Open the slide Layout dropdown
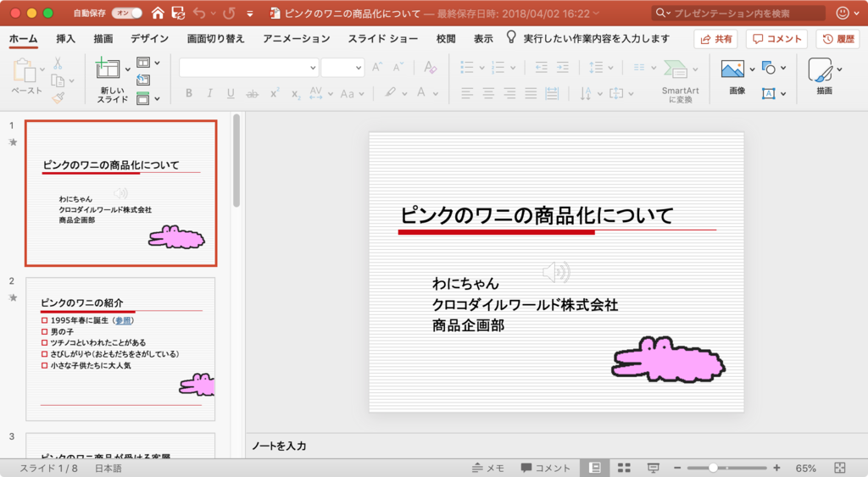The height and width of the screenshot is (477, 868). click(148, 63)
